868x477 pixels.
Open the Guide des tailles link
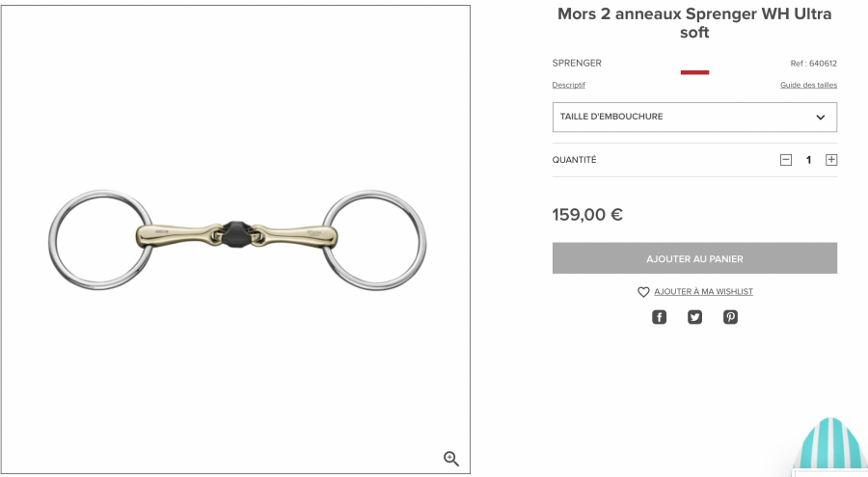tap(808, 85)
